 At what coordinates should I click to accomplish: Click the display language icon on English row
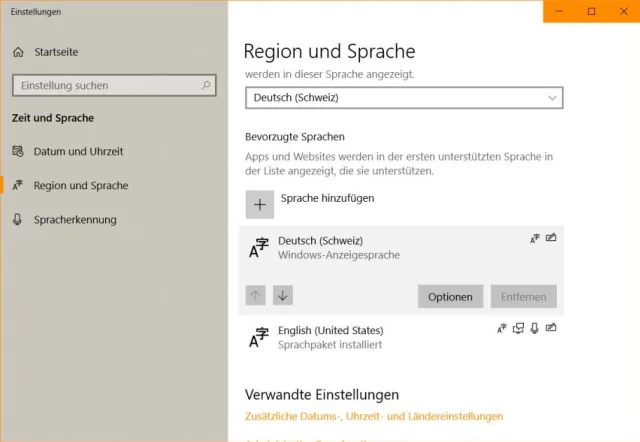tap(502, 328)
